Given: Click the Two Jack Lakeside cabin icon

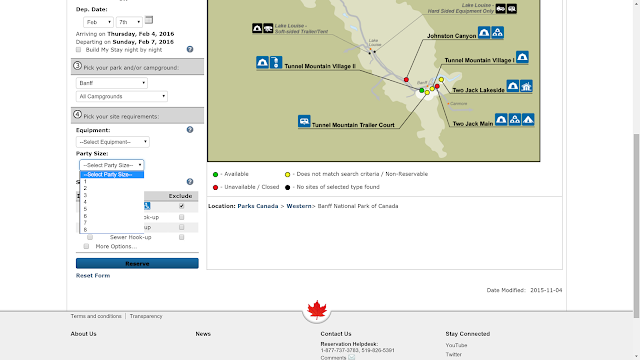Looking at the screenshot, I should point(526,86).
